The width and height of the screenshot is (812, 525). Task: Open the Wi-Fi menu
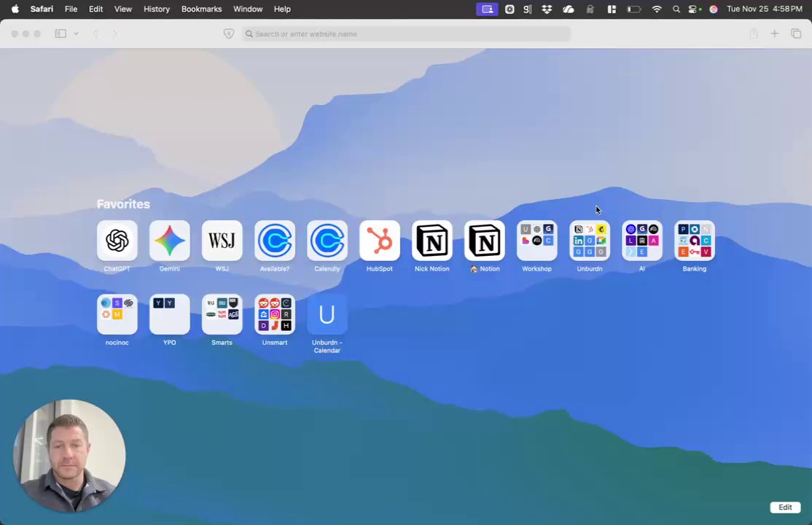coord(657,9)
